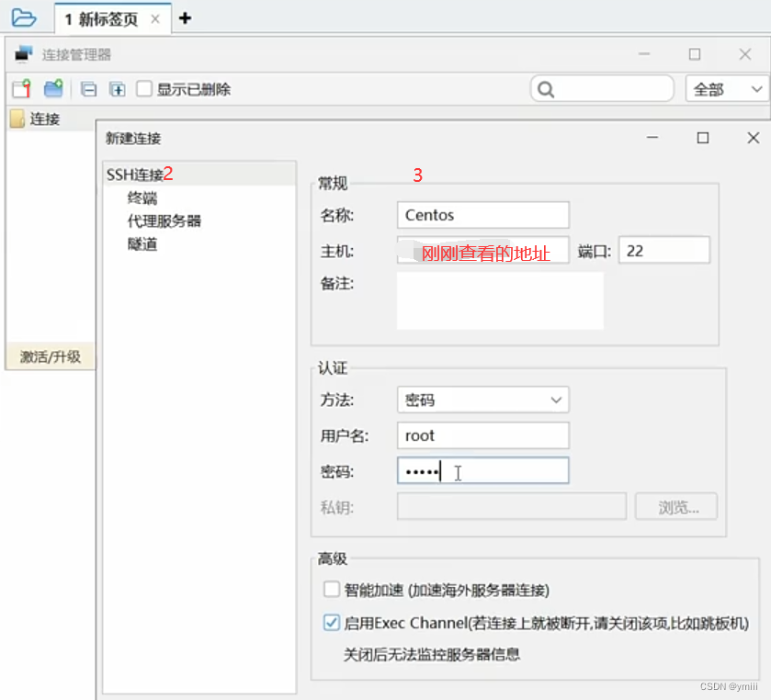Toggle the 显示已删除 checkbox
Screen dimensions: 771x700
pos(144,89)
